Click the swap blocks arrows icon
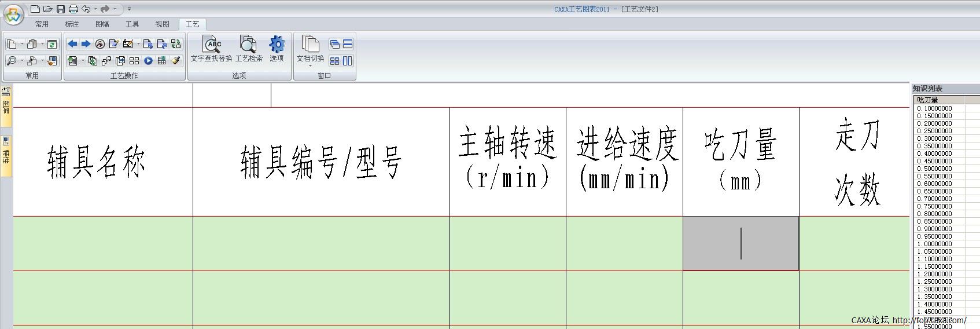 176,44
